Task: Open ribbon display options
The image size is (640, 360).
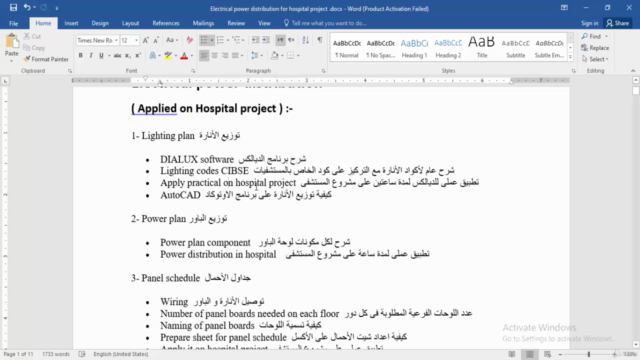Action: [564, 8]
